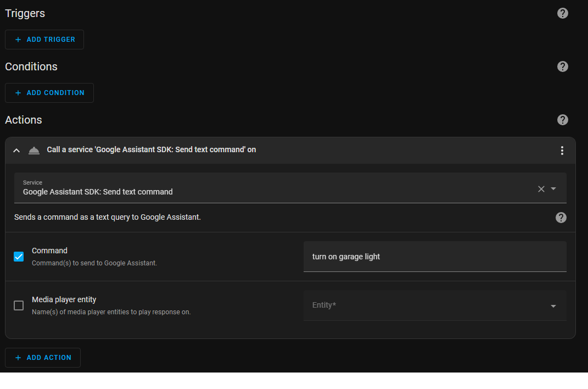Enable the Media player entity checkbox

tap(19, 305)
